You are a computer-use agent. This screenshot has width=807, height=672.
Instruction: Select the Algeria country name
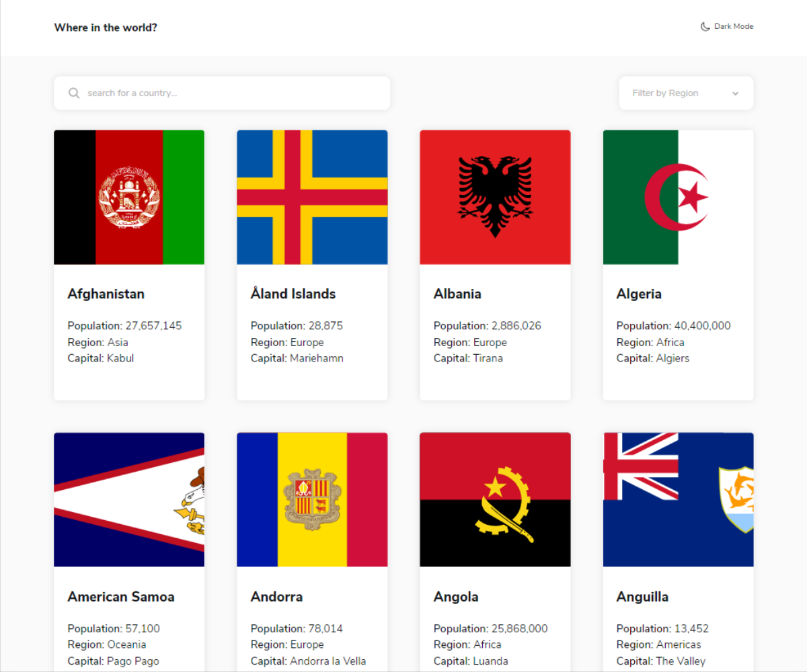[639, 294]
